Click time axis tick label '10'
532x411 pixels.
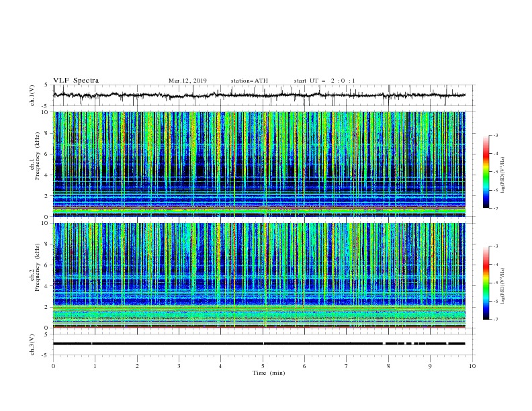[472, 366]
